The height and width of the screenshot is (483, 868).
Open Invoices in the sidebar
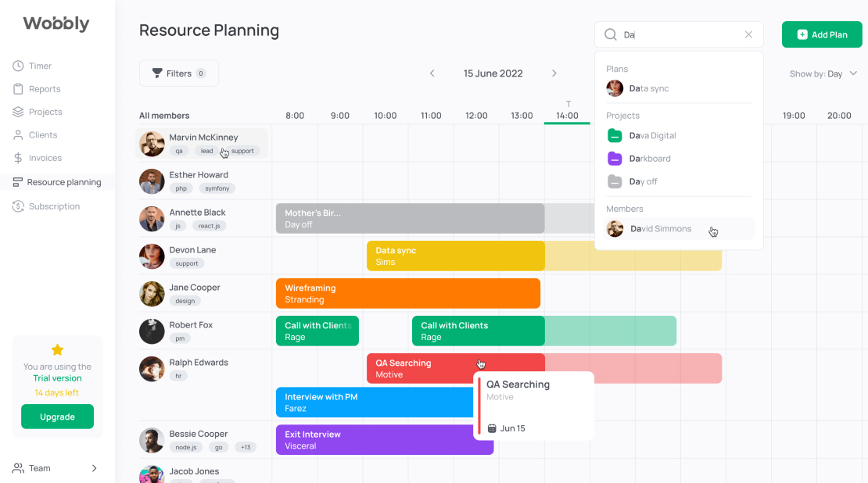coord(37,158)
